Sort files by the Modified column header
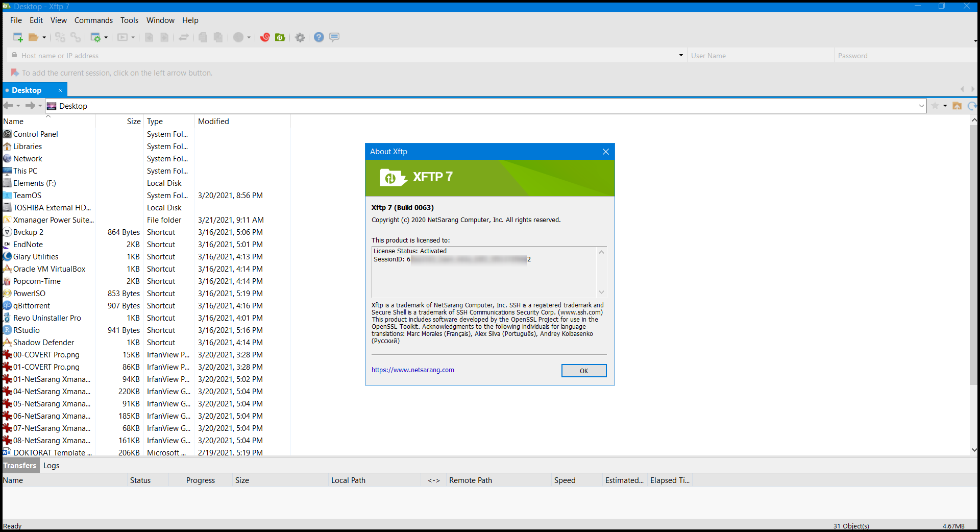Image resolution: width=980 pixels, height=532 pixels. point(242,122)
